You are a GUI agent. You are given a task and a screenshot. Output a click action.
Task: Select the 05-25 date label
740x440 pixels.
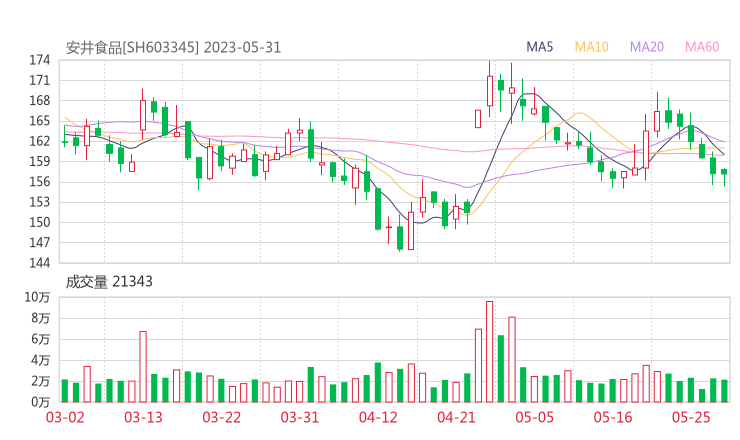tap(691, 418)
